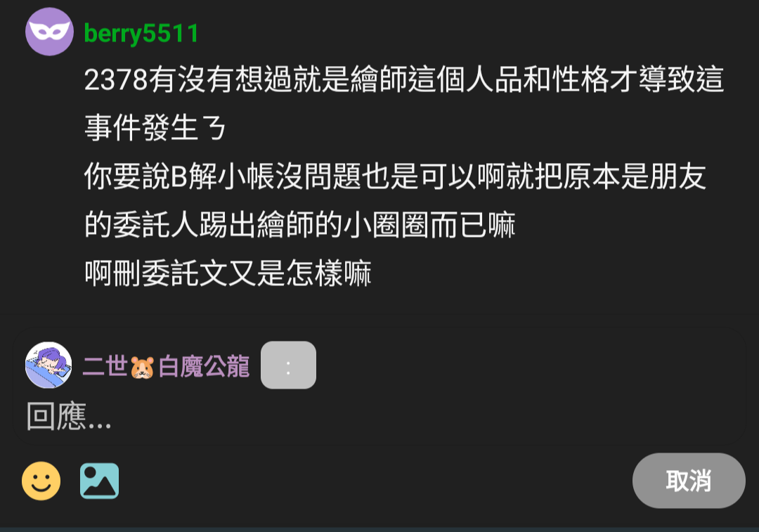
Task: Click the word 小圈圈 in the comment
Action: 387,225
